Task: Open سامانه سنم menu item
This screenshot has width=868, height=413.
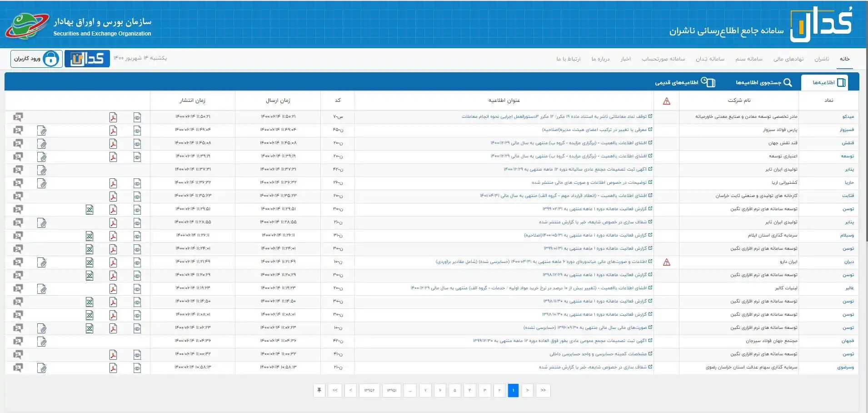Action: 749,59
